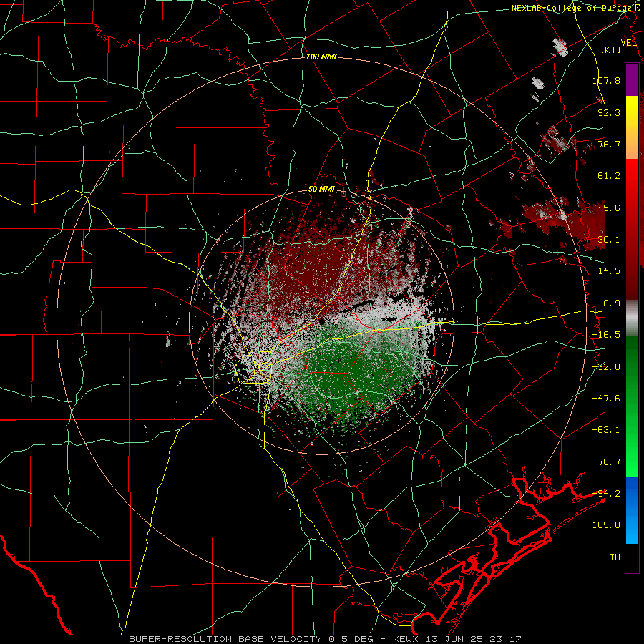Click the green segment of the velocity color bar

click(x=632, y=406)
